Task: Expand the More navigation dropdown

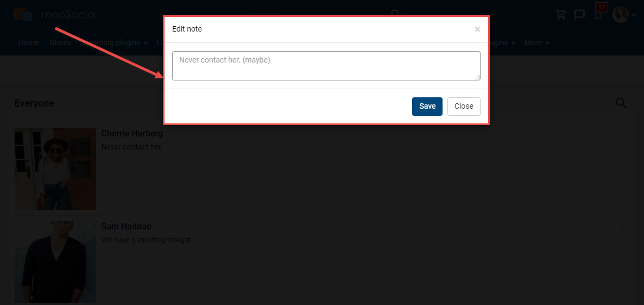Action: 537,43
